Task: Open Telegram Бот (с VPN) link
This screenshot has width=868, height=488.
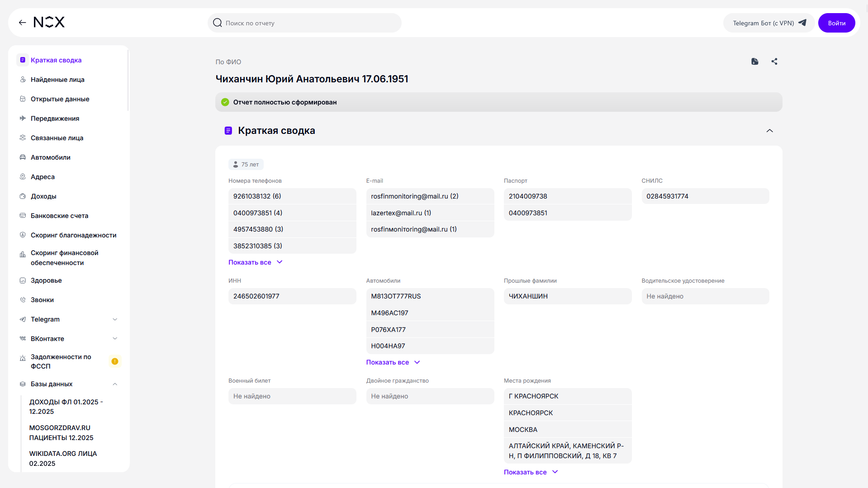Action: [769, 23]
